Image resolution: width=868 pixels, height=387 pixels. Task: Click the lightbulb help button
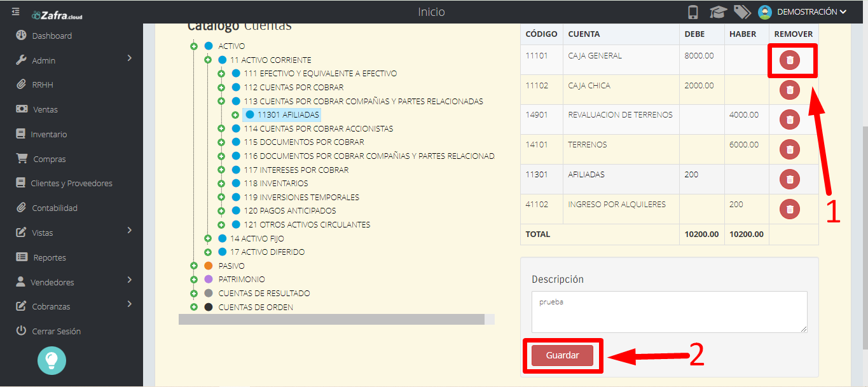tap(52, 360)
